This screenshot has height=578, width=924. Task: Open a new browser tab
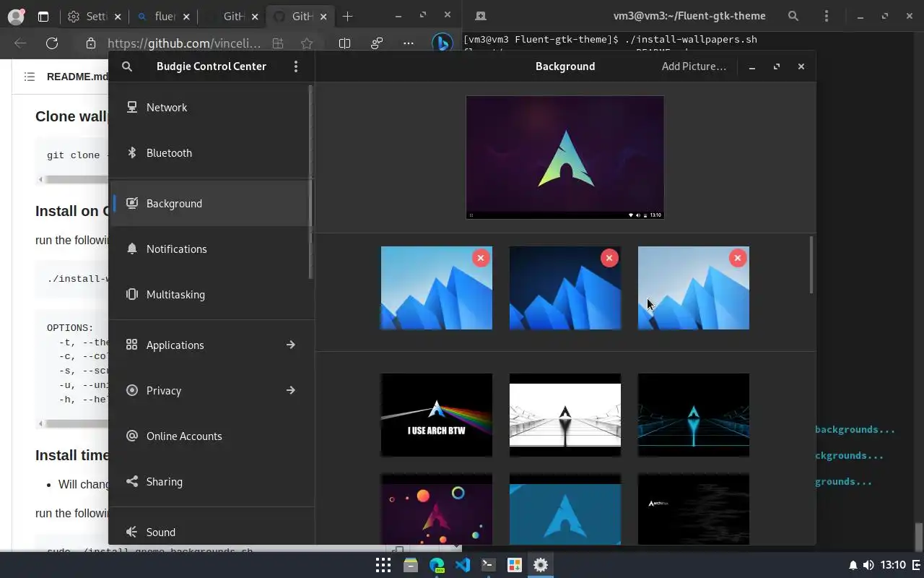coord(347,16)
